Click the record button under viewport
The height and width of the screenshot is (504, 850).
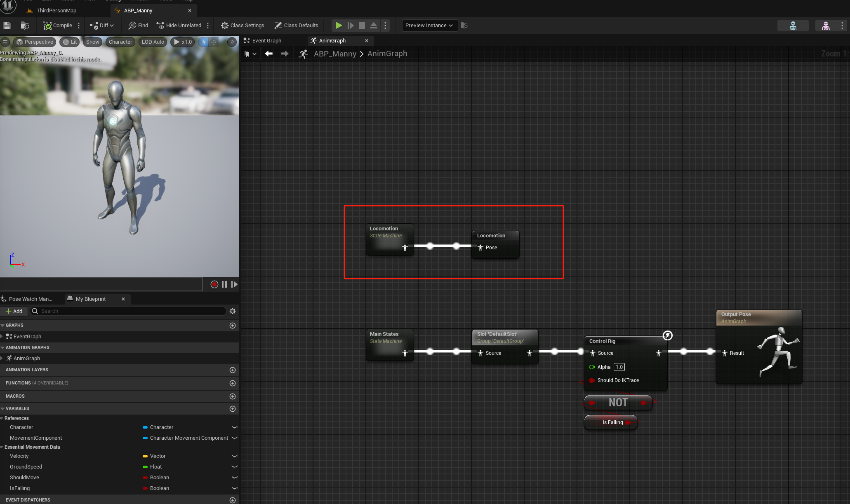pyautogui.click(x=214, y=284)
